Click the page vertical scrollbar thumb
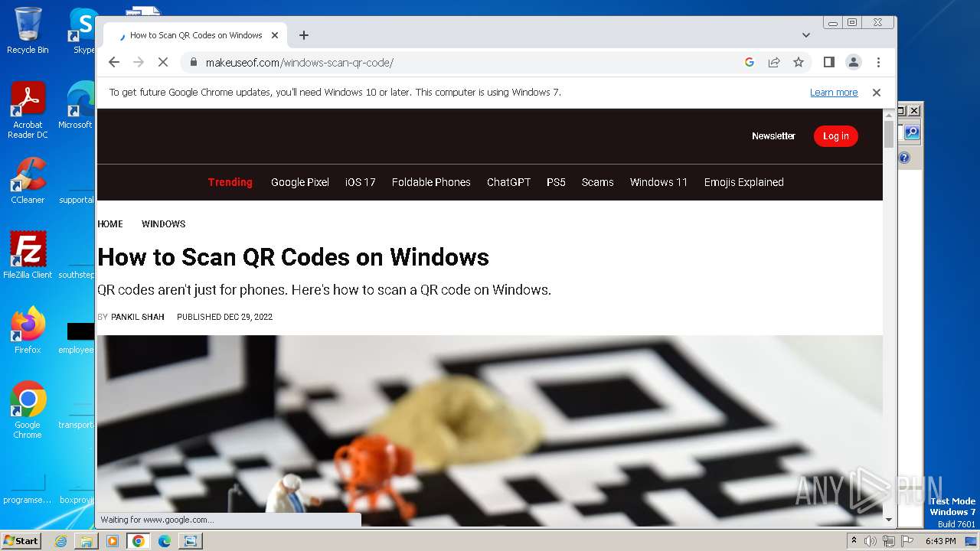This screenshot has height=551, width=980. click(889, 134)
